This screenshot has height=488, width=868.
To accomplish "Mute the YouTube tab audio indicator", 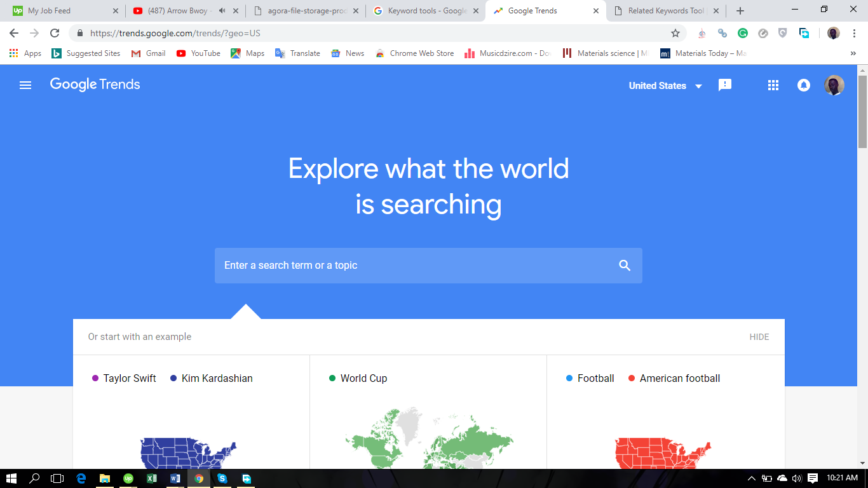I will coord(222,11).
